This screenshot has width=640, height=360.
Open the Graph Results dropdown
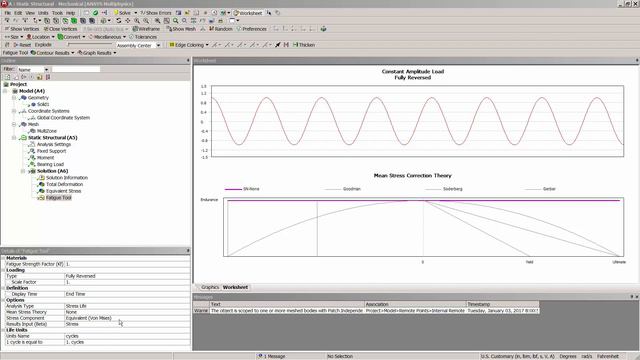(x=97, y=53)
